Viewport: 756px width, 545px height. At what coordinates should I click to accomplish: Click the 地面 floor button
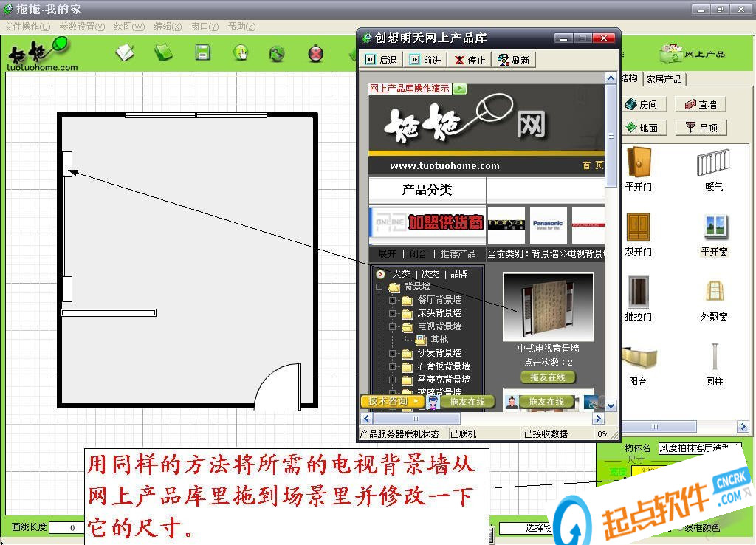[x=644, y=128]
